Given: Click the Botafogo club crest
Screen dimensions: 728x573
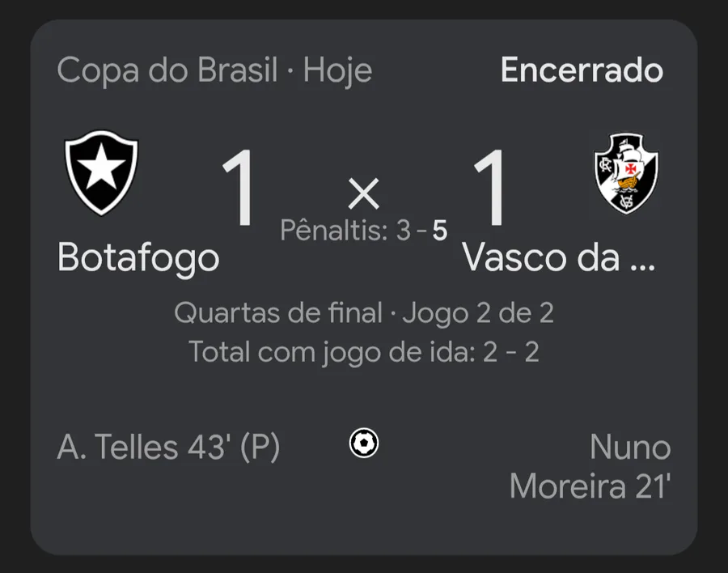Looking at the screenshot, I should click(x=101, y=173).
